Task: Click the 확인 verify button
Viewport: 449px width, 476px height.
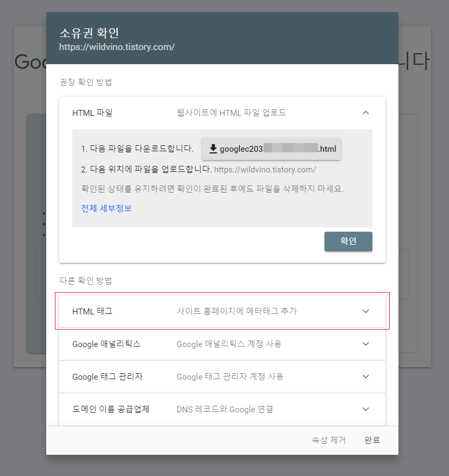Action: click(348, 242)
